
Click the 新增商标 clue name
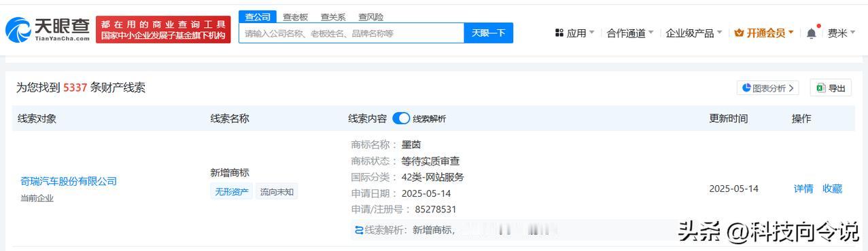click(x=230, y=172)
